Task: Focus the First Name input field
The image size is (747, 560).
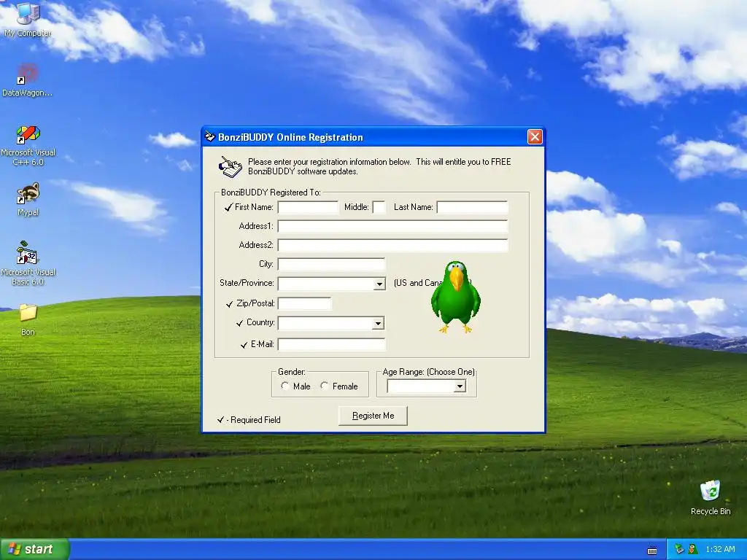Action: [x=309, y=207]
